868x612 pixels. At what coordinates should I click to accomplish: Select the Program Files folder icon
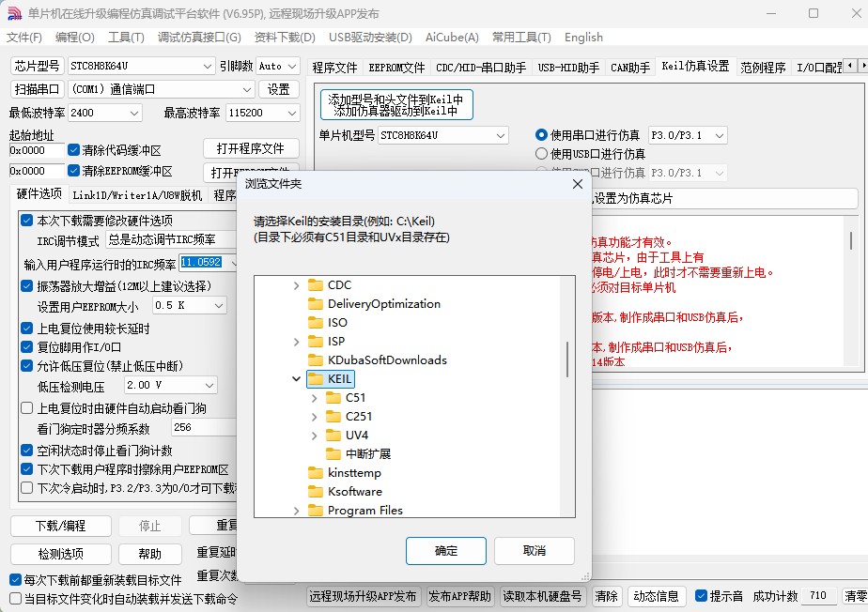(316, 511)
